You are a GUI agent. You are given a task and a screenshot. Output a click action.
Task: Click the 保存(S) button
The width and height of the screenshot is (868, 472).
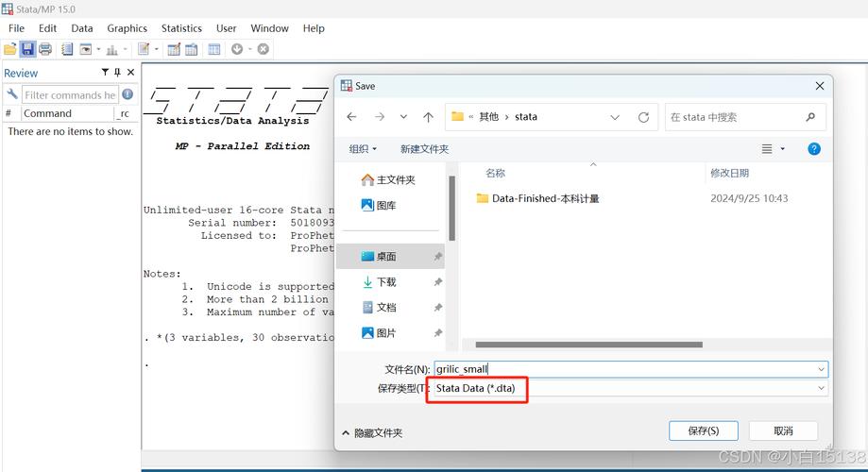(704, 430)
